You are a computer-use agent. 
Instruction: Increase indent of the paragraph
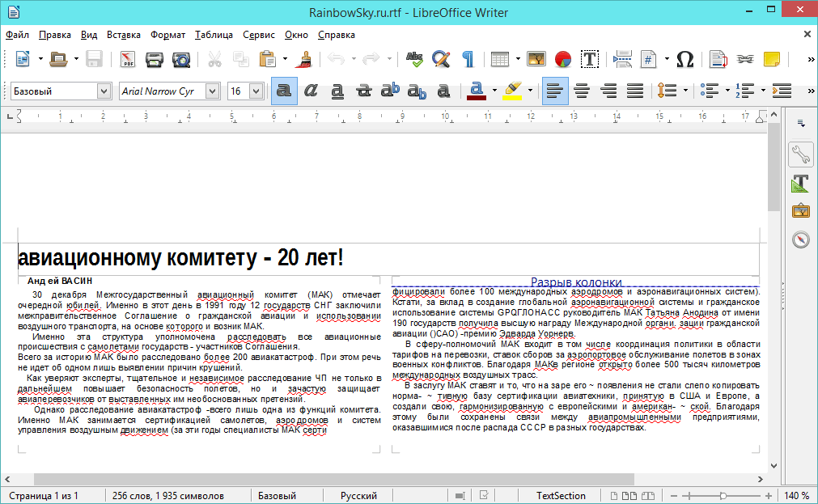[782, 91]
